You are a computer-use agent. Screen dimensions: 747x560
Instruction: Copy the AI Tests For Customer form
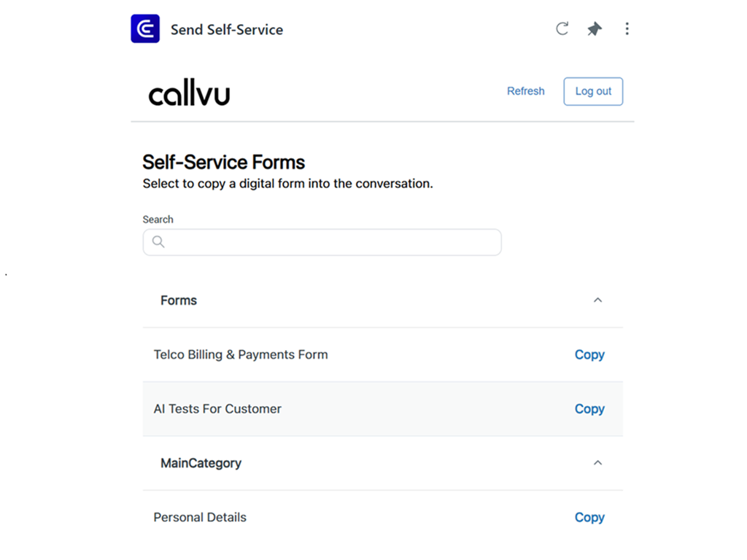click(x=589, y=409)
